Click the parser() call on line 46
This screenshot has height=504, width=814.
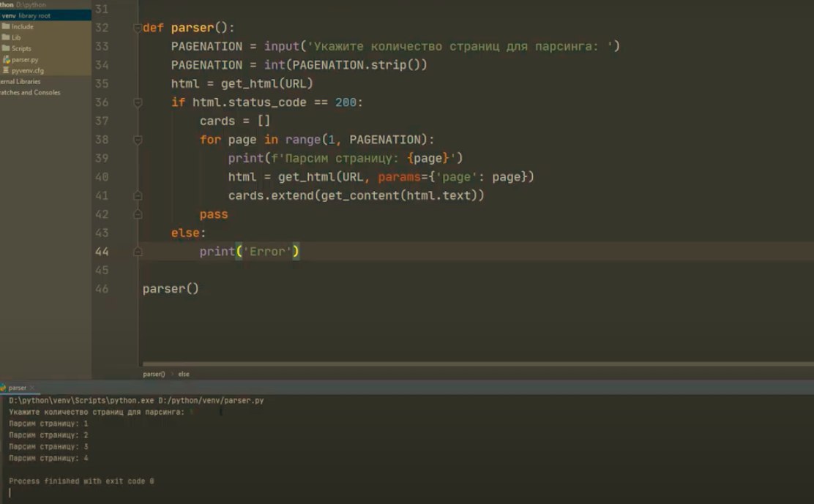[x=171, y=289]
